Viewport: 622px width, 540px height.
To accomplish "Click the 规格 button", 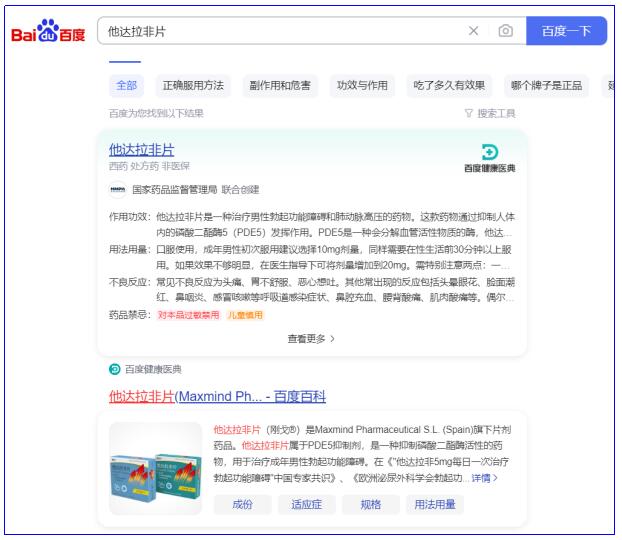I will point(371,505).
